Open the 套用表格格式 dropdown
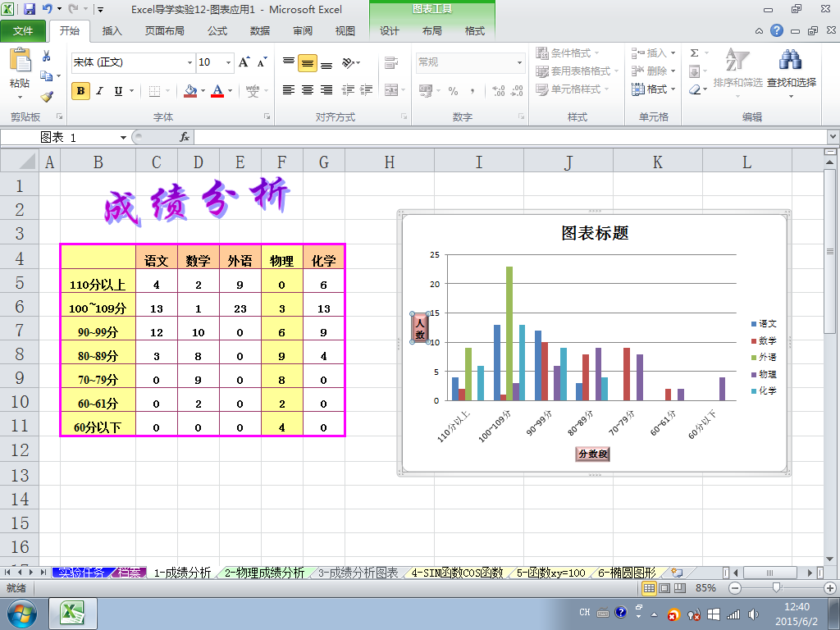Viewport: 840px width, 630px height. point(577,71)
